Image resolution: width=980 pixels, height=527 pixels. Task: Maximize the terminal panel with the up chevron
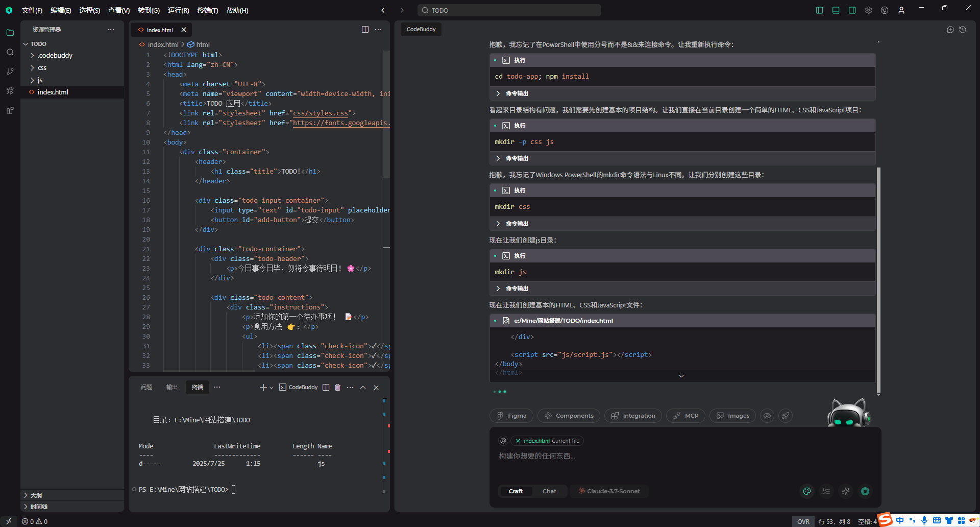[363, 387]
